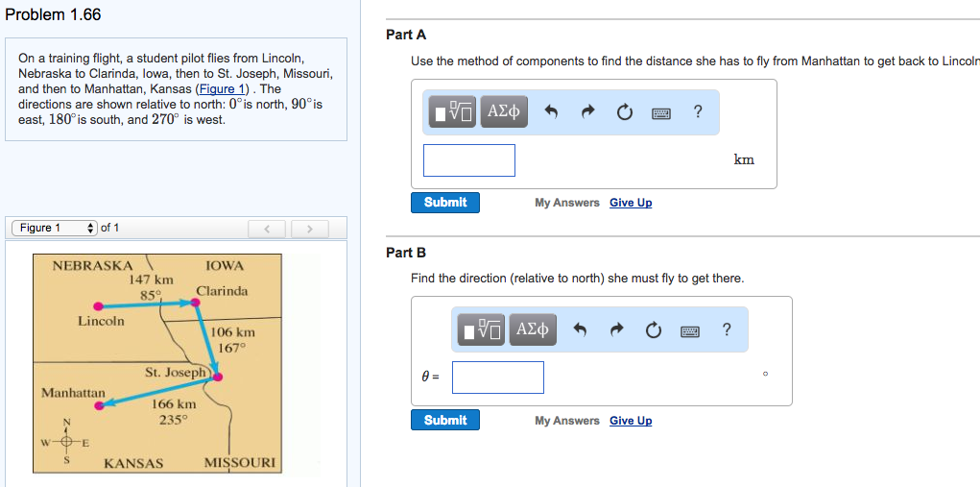Undo in the Part A answer toolbar
Image resolution: width=980 pixels, height=487 pixels.
(x=551, y=112)
